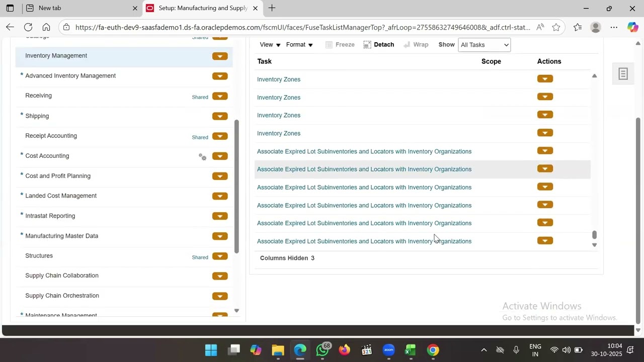Select Shipping functional area
644x362 pixels.
coord(37,116)
